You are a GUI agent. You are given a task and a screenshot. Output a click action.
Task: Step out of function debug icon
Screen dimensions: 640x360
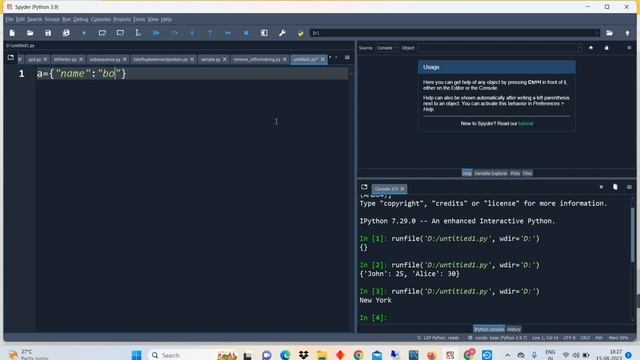210,33
